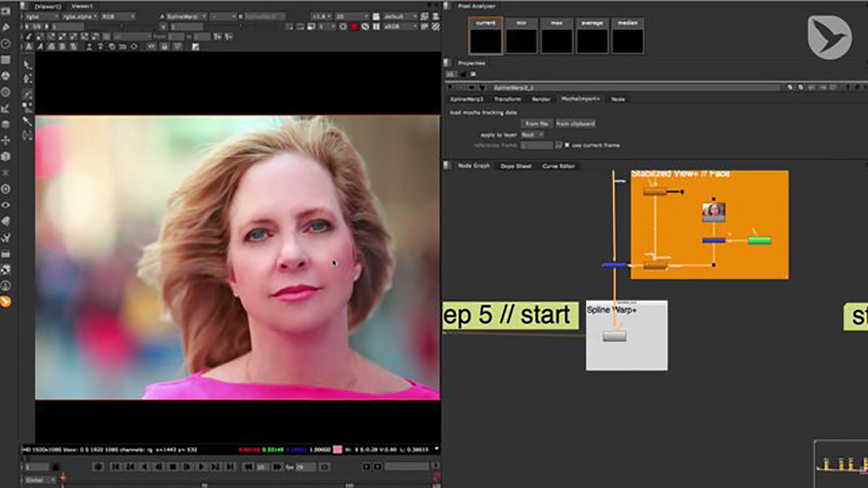Image resolution: width=868 pixels, height=488 pixels.
Task: Select the Transform tab in Properties
Action: [507, 99]
